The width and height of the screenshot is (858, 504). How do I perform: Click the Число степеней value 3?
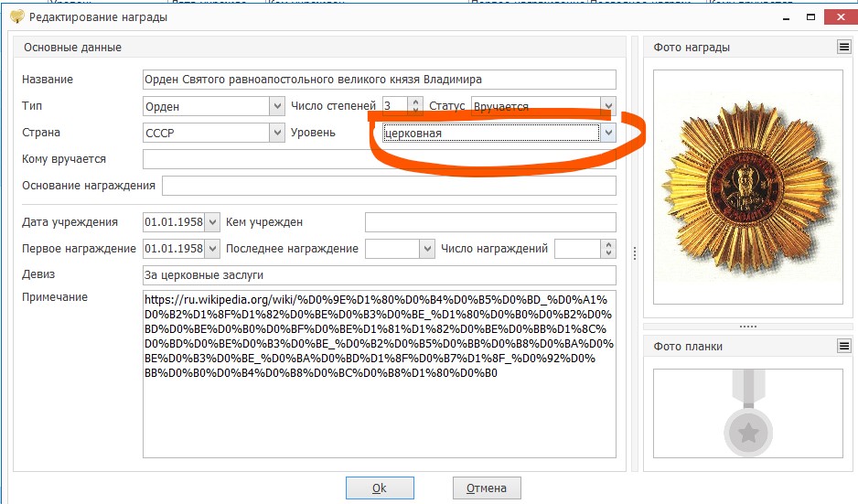click(x=395, y=106)
